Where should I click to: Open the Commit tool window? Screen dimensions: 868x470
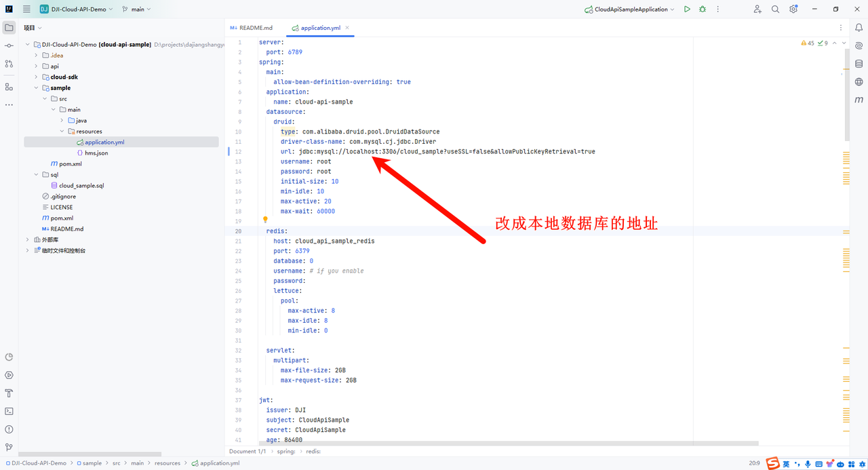pyautogui.click(x=9, y=45)
